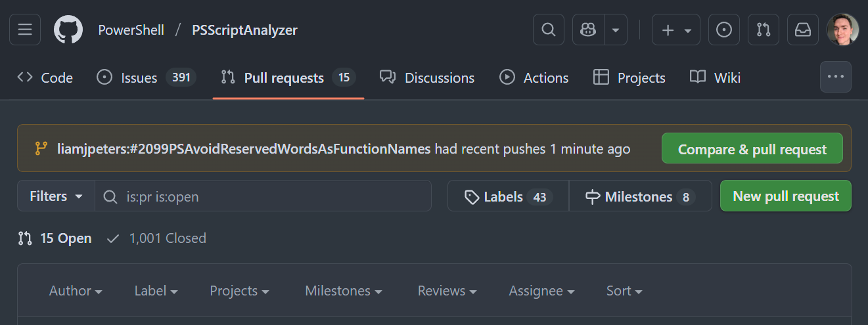View your pull requests header icon
Screen dimensions: 868x325
pos(764,30)
